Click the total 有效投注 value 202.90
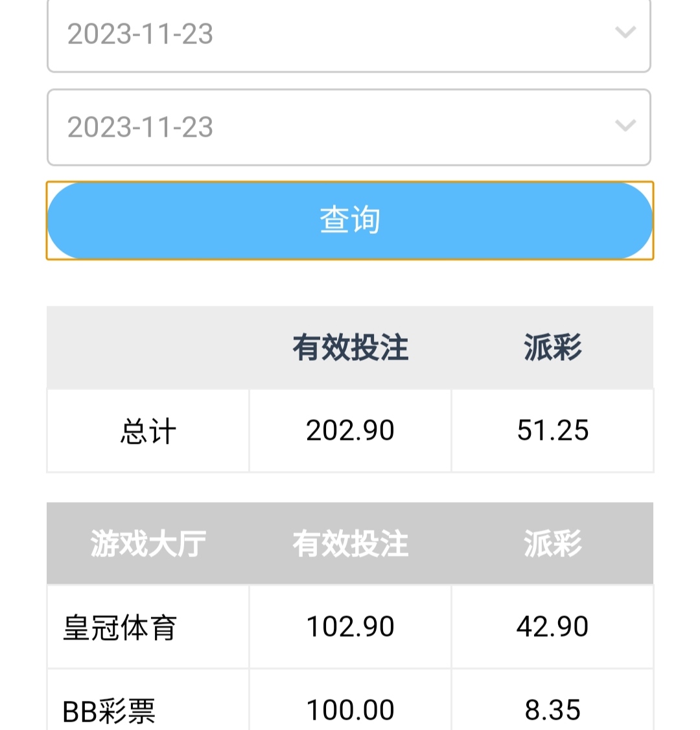Screen dimensions: 700x730 (x=350, y=431)
